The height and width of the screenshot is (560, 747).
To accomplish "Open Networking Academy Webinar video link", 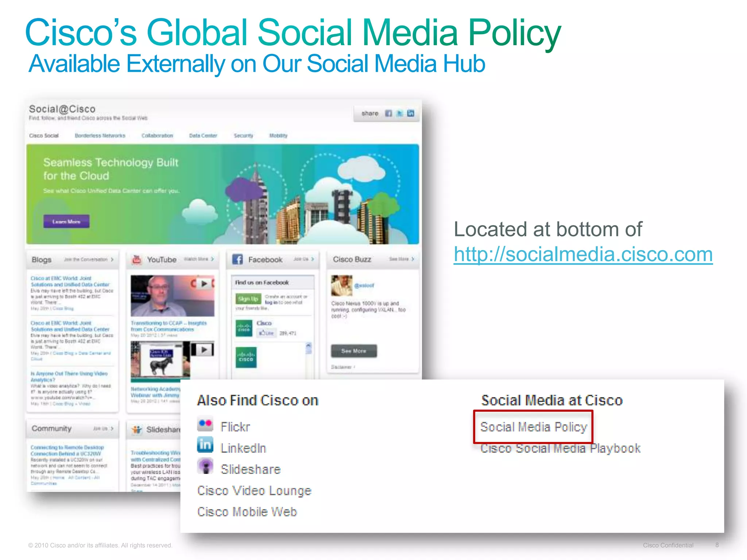I will click(155, 392).
